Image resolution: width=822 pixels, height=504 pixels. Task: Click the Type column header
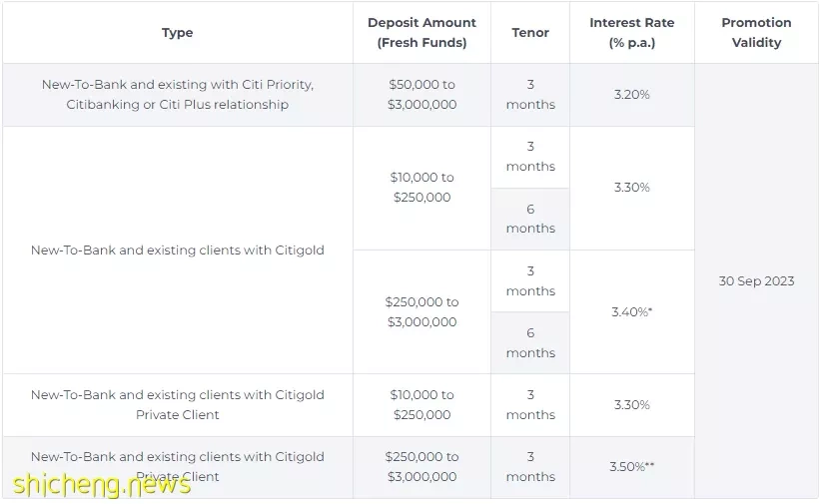(x=177, y=33)
